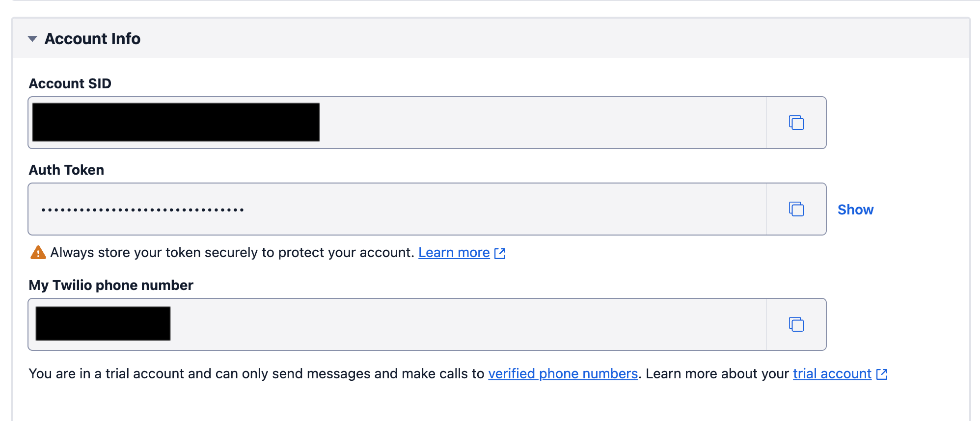Click external link icon beside Learn more
Image resolution: width=980 pixels, height=421 pixels.
[x=500, y=253]
